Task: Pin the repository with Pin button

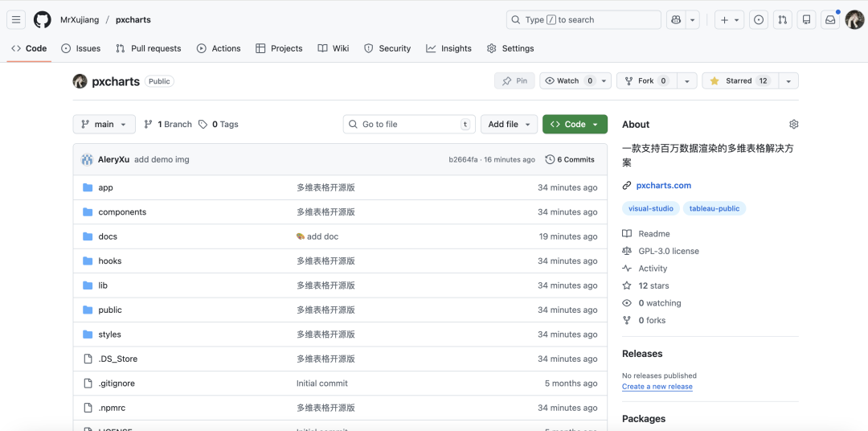Action: pos(515,81)
